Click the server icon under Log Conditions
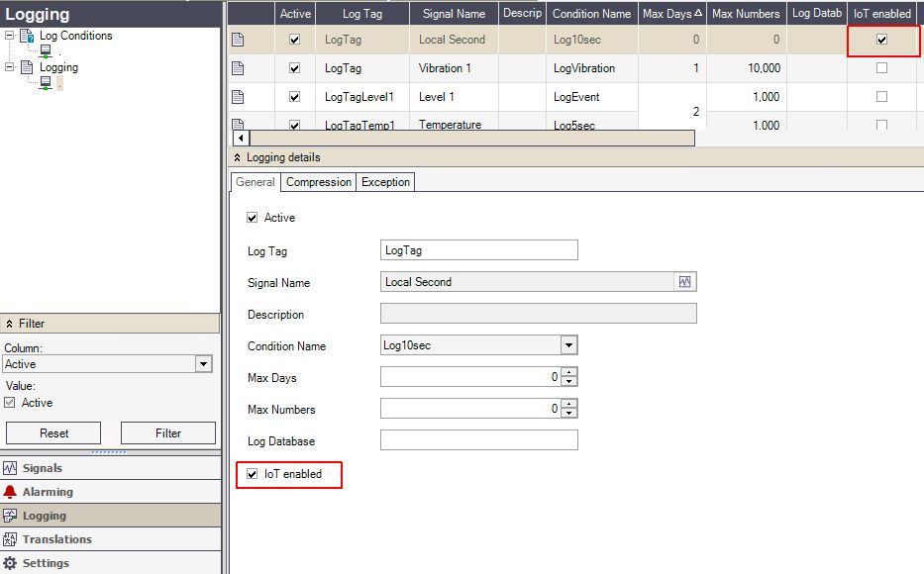Screen dimensions: 924x574 click(46, 51)
